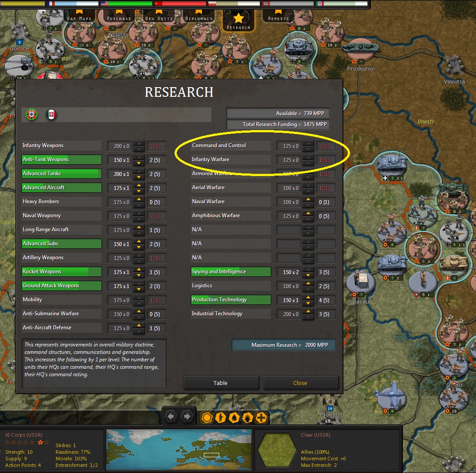Open the Purchase menu
The image size is (476, 473).
pyautogui.click(x=119, y=16)
